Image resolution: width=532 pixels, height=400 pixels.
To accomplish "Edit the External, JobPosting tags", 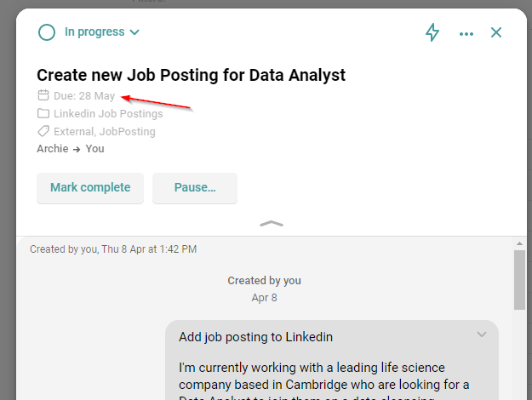I will coord(105,132).
